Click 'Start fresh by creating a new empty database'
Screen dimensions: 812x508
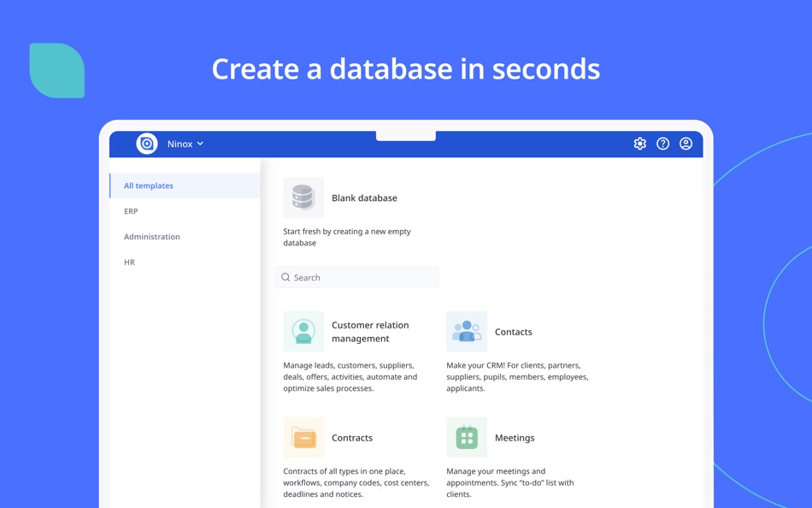click(346, 237)
